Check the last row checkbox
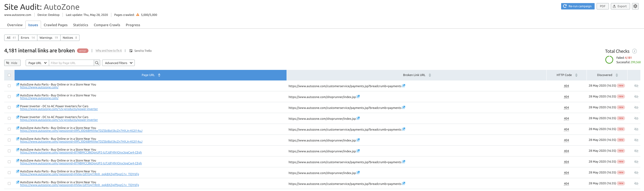The image size is (644, 191). [9, 183]
